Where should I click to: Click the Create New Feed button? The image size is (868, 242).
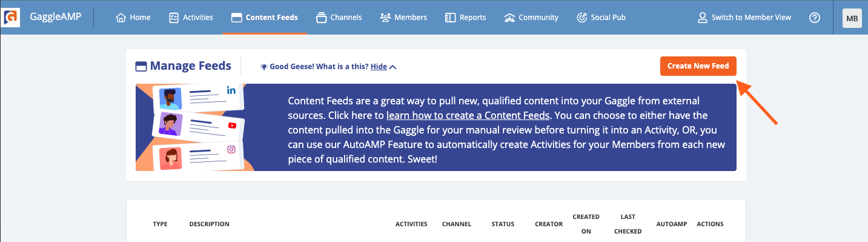pos(698,66)
